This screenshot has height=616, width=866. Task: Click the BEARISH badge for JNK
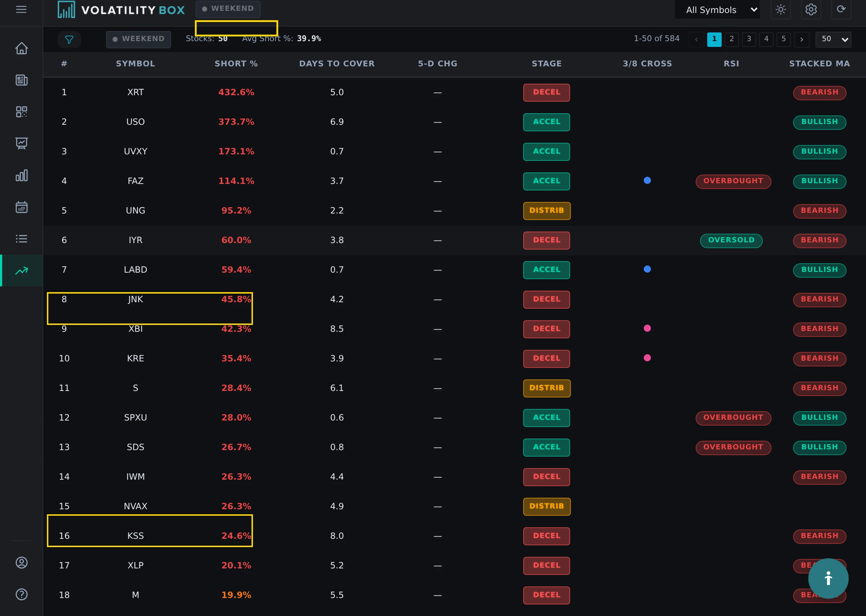[x=820, y=299]
